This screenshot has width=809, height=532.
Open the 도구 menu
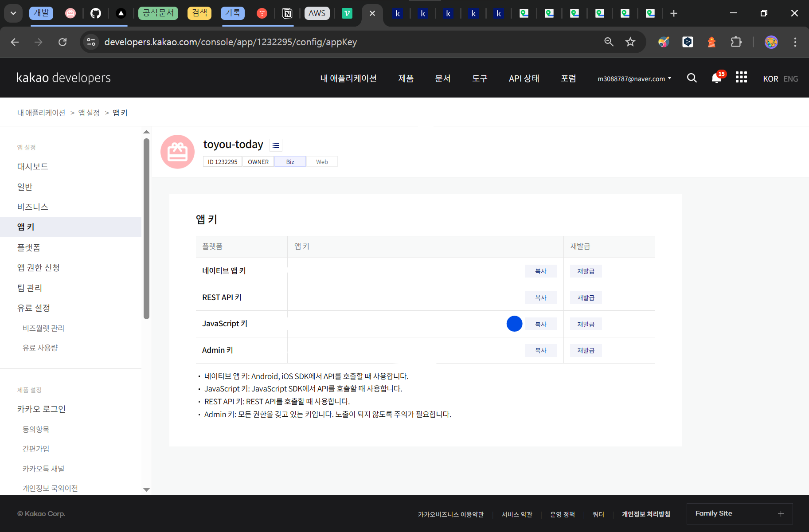pyautogui.click(x=480, y=78)
